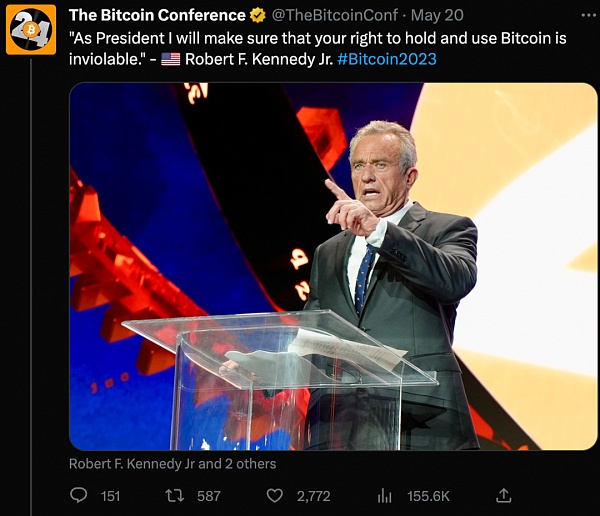The image size is (600, 516).
Task: Open the #Bitcoin2023 hashtag
Action: point(386,59)
